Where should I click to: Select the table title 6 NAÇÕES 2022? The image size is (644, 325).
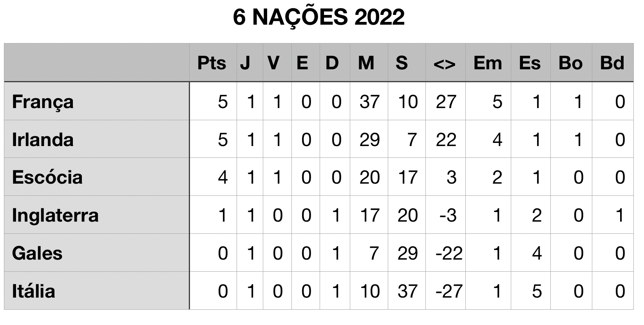point(318,17)
